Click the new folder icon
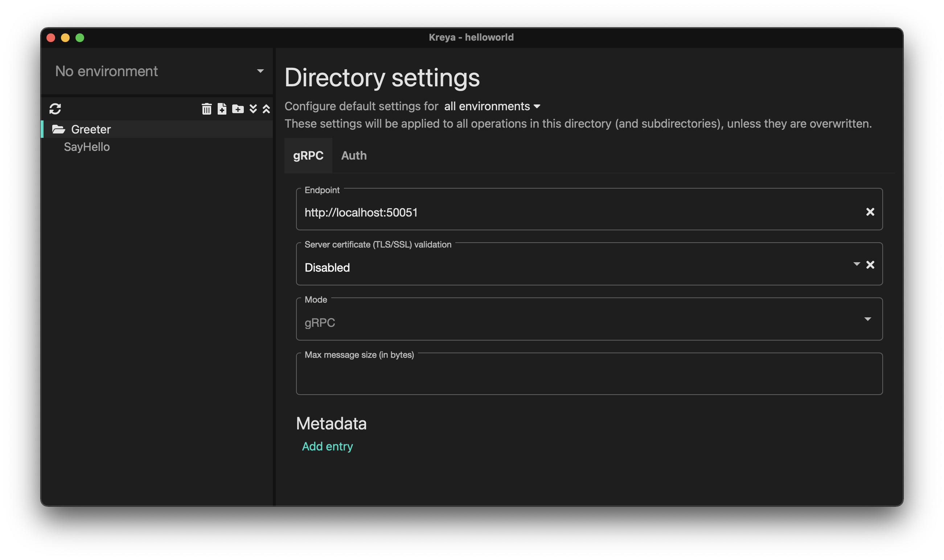 pyautogui.click(x=238, y=109)
